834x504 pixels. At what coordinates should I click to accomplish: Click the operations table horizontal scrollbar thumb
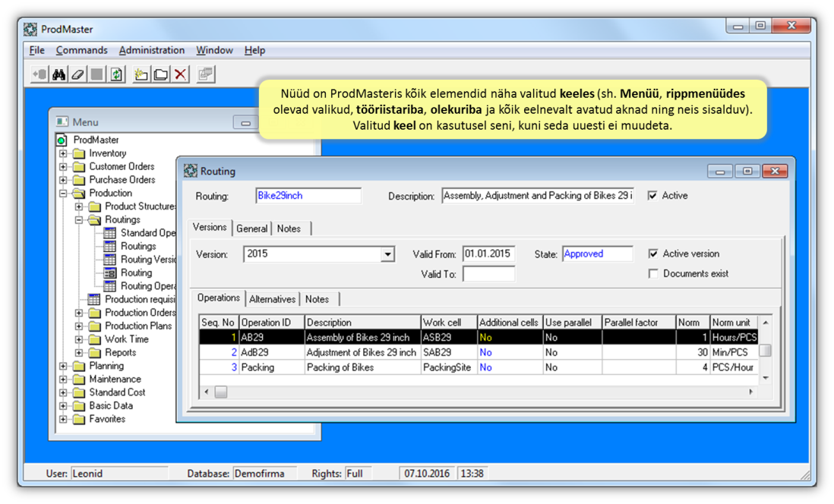pyautogui.click(x=221, y=392)
